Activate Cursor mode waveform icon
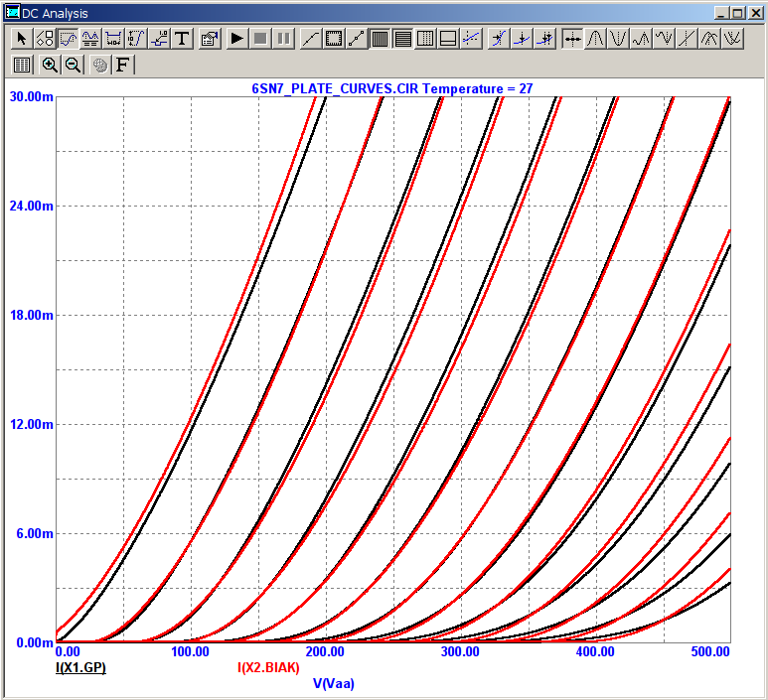 pos(90,38)
